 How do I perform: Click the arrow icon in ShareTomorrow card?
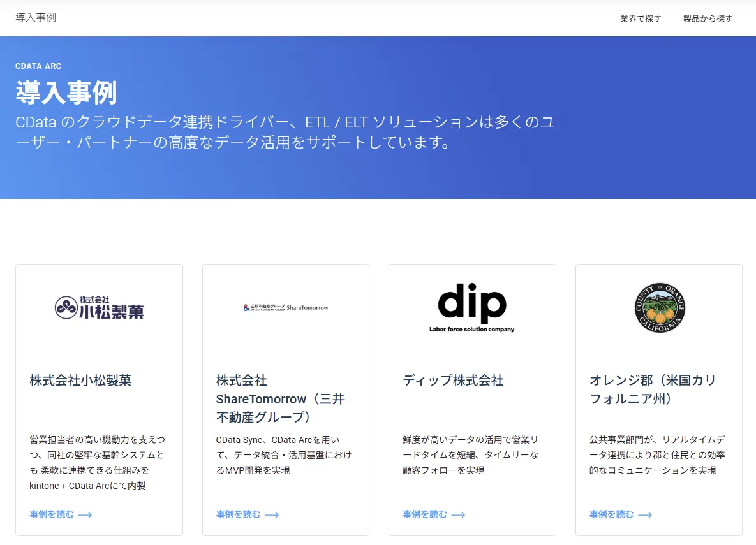coord(272,515)
